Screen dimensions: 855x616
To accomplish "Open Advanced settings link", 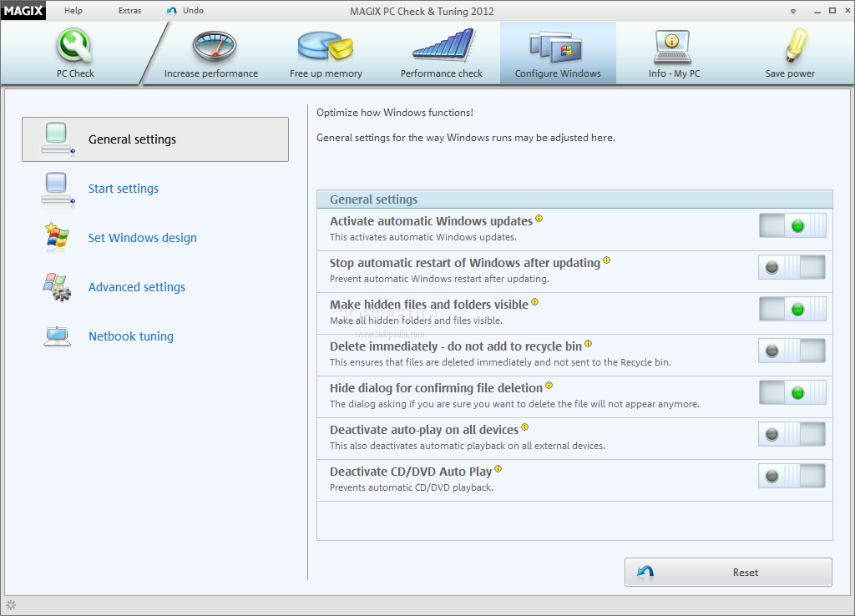I will pyautogui.click(x=137, y=287).
